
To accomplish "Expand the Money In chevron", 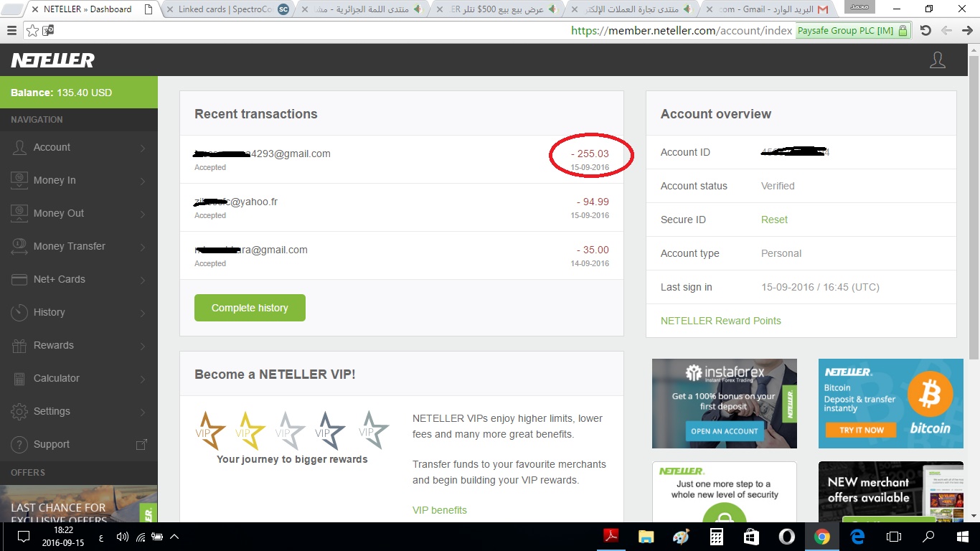I will click(x=143, y=181).
